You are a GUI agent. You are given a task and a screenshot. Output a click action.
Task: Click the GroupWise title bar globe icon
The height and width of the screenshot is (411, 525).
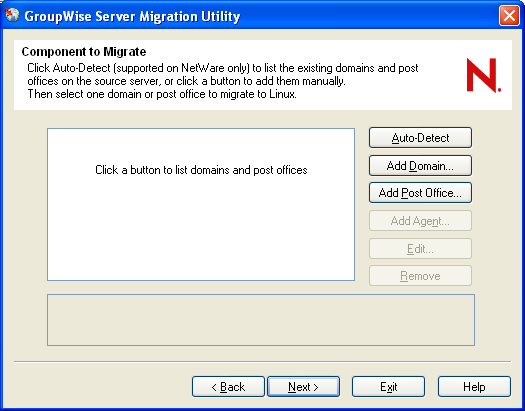pyautogui.click(x=12, y=15)
